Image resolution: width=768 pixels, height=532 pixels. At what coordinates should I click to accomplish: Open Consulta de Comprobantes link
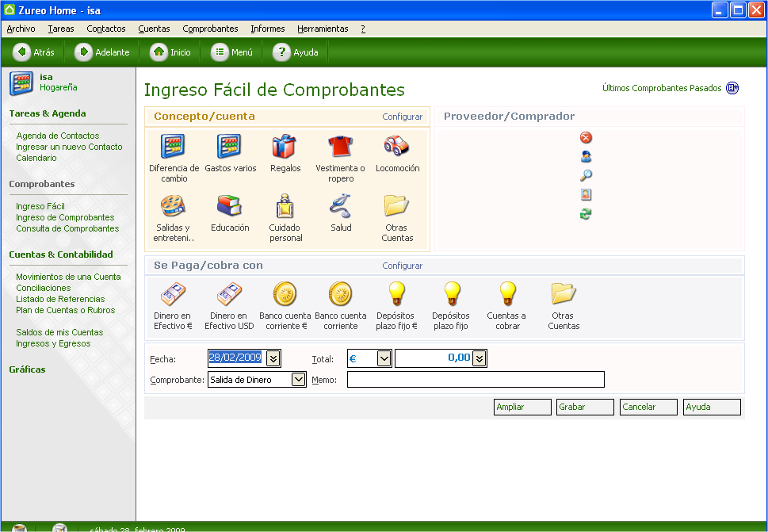pyautogui.click(x=67, y=228)
